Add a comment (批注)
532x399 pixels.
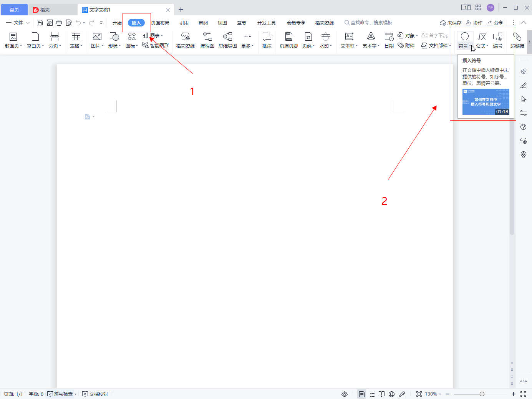(267, 40)
